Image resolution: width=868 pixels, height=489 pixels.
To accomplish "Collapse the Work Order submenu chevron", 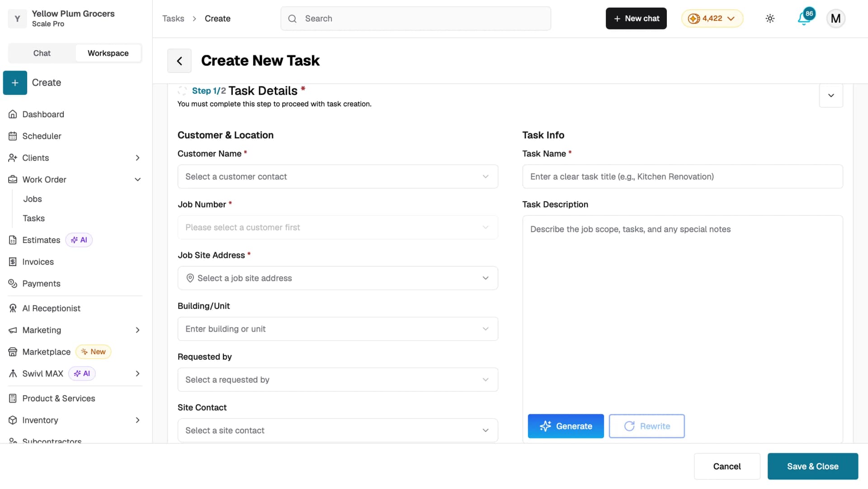I will click(x=138, y=180).
